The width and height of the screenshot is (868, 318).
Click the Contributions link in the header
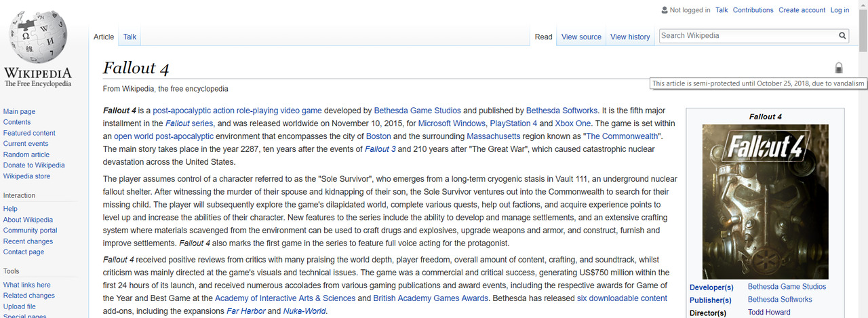click(753, 10)
